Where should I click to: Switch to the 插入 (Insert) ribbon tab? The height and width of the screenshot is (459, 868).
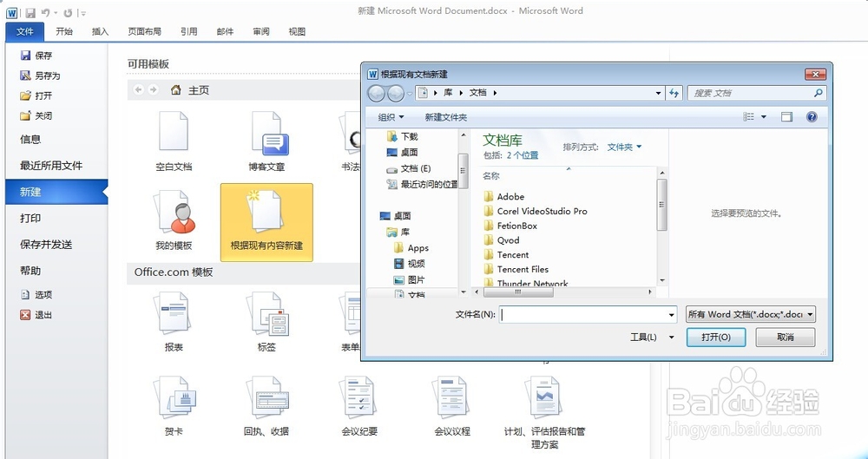100,31
